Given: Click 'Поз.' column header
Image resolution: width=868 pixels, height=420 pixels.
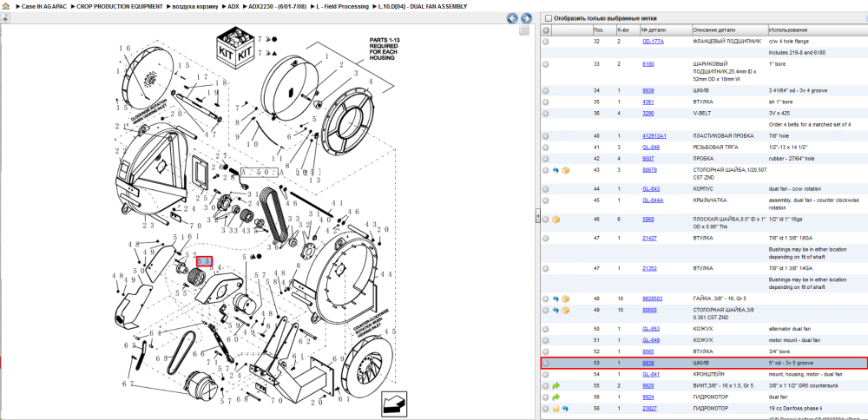Looking at the screenshot, I should click(x=603, y=30).
